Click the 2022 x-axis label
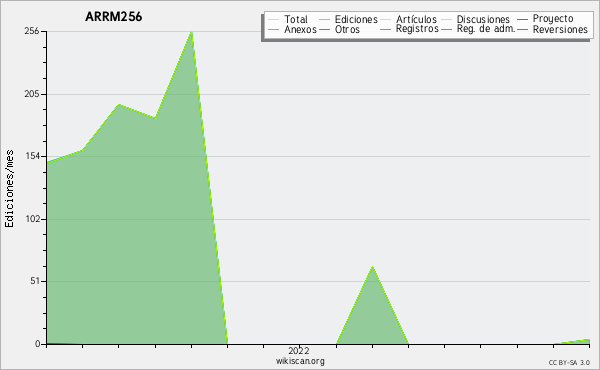600x370 pixels. pos(298,350)
